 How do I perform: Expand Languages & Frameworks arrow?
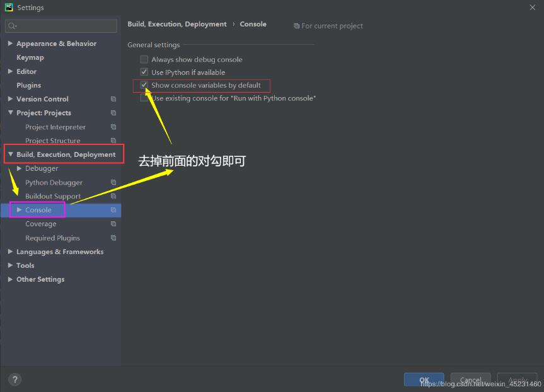pyautogui.click(x=11, y=251)
